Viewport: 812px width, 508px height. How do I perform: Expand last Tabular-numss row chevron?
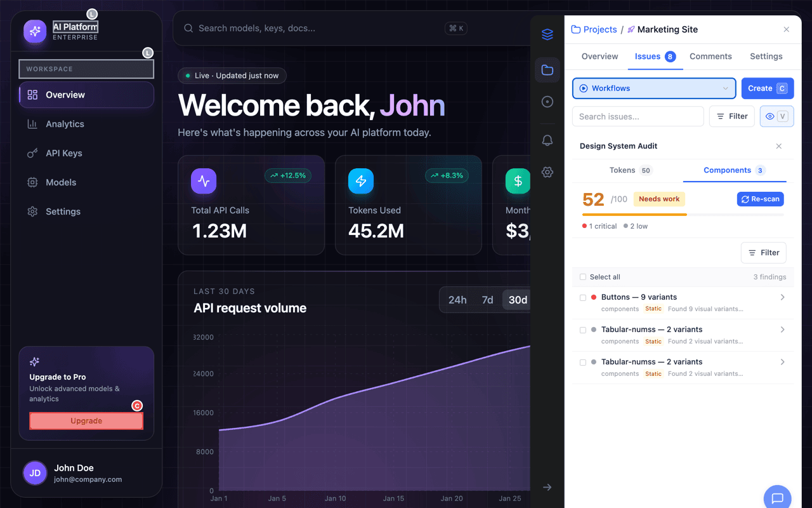point(782,362)
